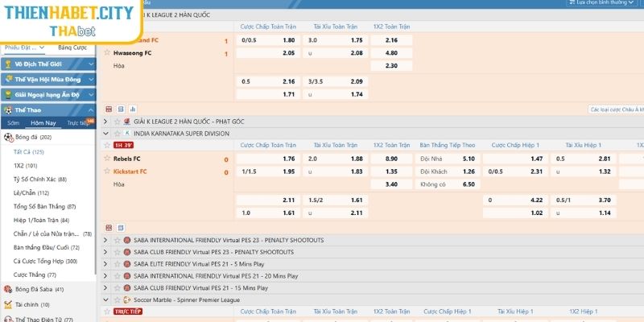Bet on Kickstart FC 1X2 odds 1.35

(391, 171)
